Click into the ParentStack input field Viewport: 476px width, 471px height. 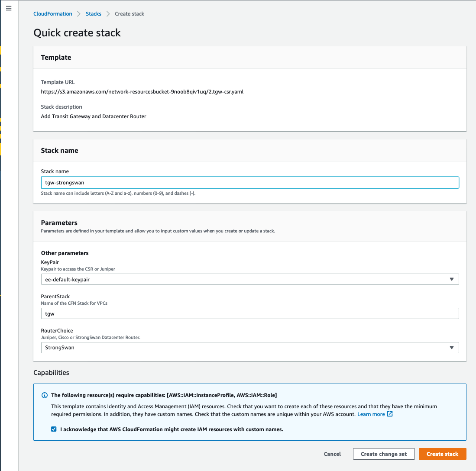pyautogui.click(x=249, y=314)
